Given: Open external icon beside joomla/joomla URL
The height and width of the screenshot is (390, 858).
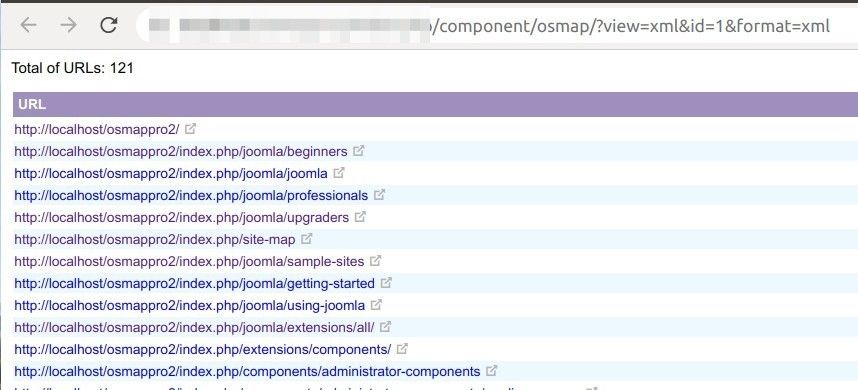Looking at the screenshot, I should pyautogui.click(x=339, y=173).
